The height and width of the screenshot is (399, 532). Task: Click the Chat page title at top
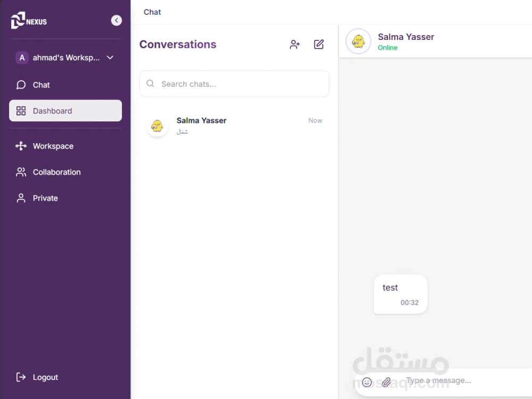pyautogui.click(x=152, y=12)
